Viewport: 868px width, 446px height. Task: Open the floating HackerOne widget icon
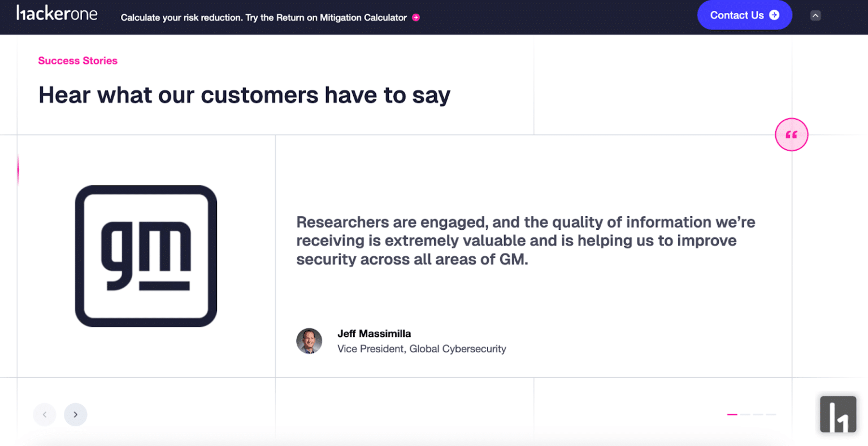pyautogui.click(x=838, y=414)
